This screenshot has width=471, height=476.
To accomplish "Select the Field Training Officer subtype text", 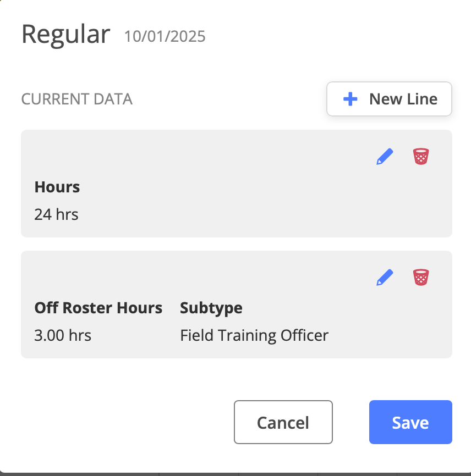I will (x=254, y=335).
